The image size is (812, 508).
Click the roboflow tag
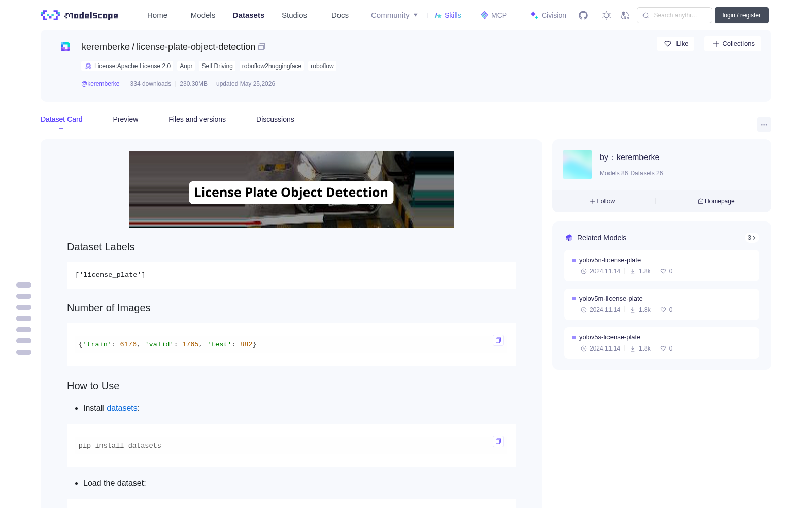[x=322, y=66]
